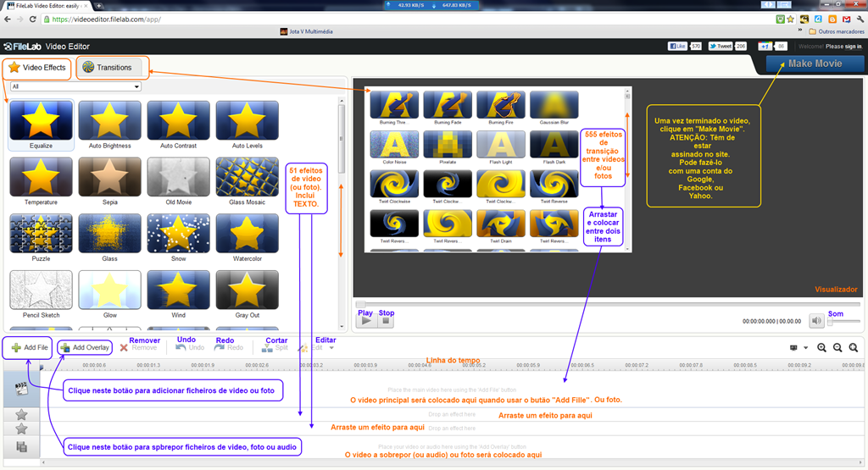
Task: Select the Wind effect
Action: click(178, 294)
